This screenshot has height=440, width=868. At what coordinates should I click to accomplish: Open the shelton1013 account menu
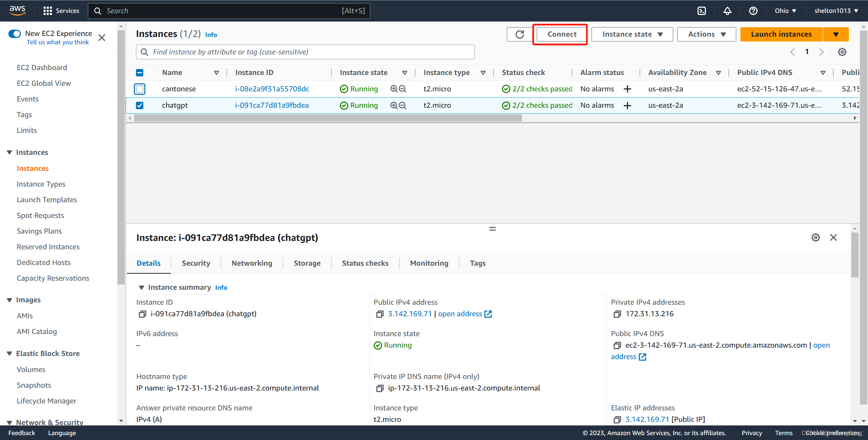point(836,11)
